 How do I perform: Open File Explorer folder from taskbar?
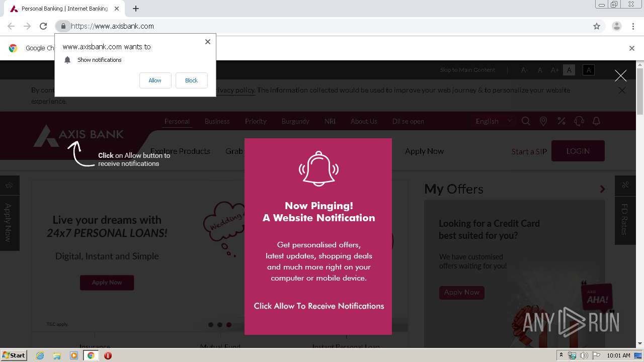click(57, 355)
